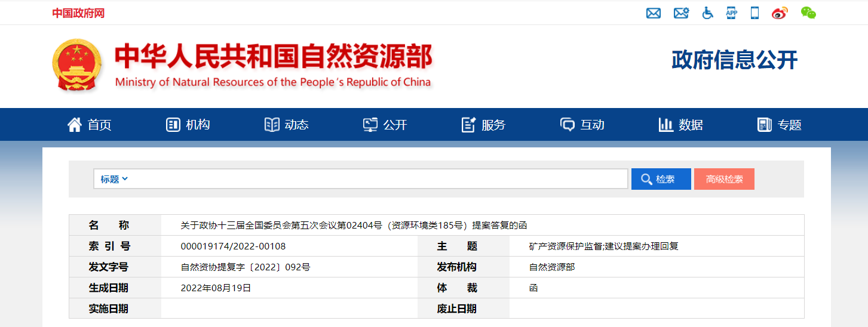Go to the 专题 section
The width and height of the screenshot is (868, 327).
point(780,125)
